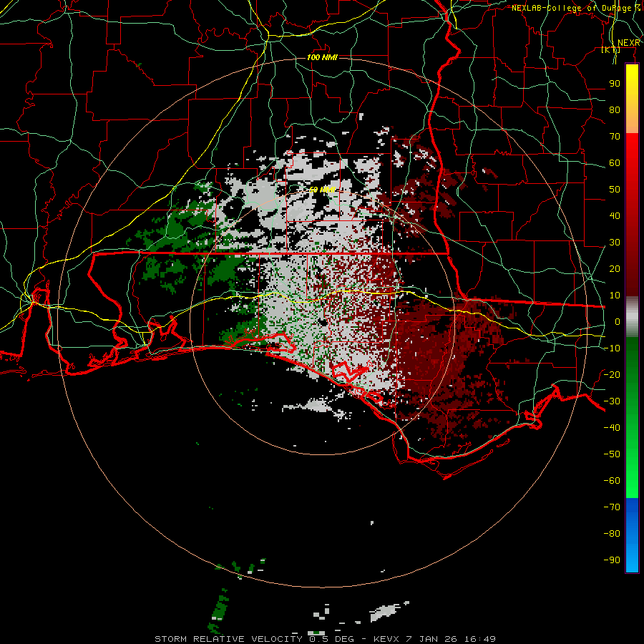Select the 60 value on velocity scale

tap(615, 163)
